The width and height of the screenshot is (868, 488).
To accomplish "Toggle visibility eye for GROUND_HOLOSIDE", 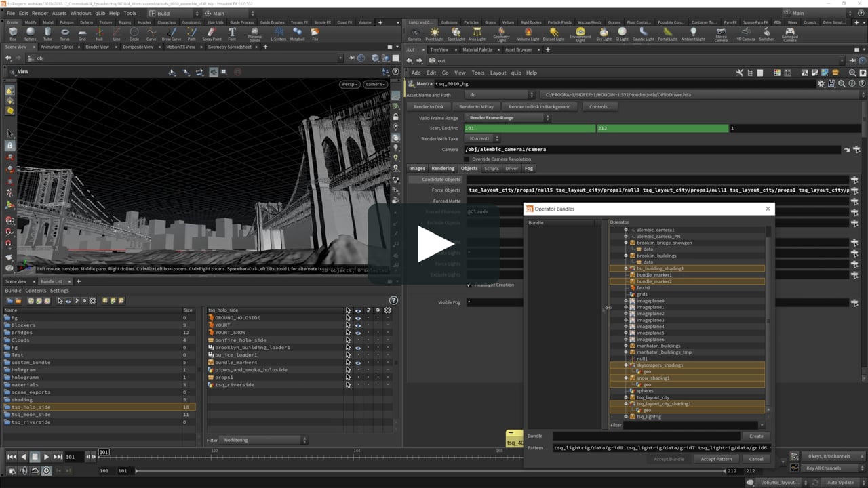I will [357, 317].
